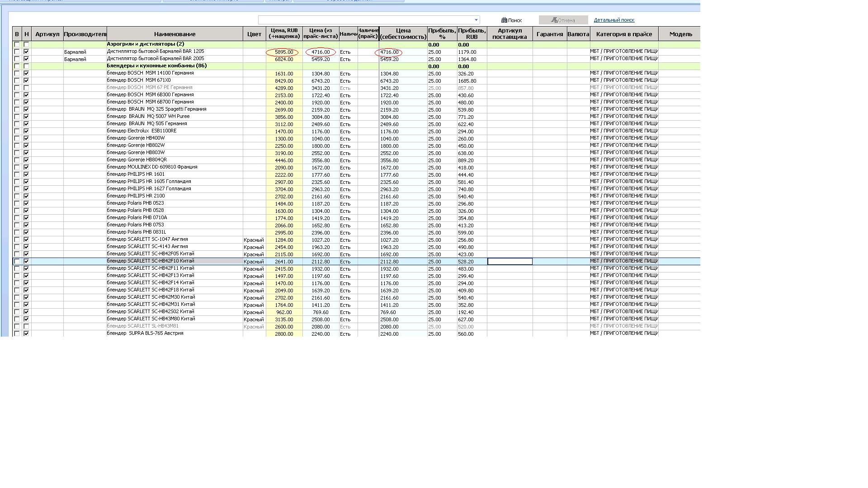The width and height of the screenshot is (868, 488).
Task: Click profit 599.00 for Polaris PHB 0831L
Action: (472, 233)
